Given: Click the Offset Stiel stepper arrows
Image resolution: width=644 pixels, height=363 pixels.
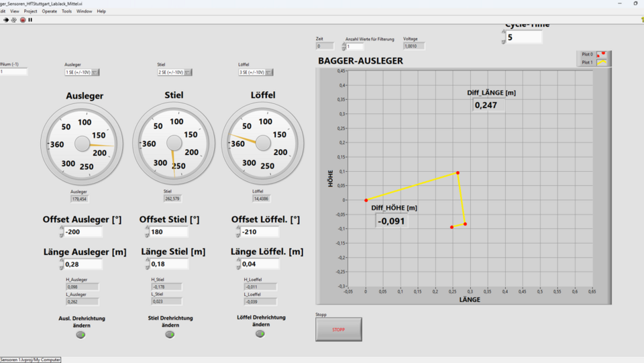Looking at the screenshot, I should tap(147, 231).
